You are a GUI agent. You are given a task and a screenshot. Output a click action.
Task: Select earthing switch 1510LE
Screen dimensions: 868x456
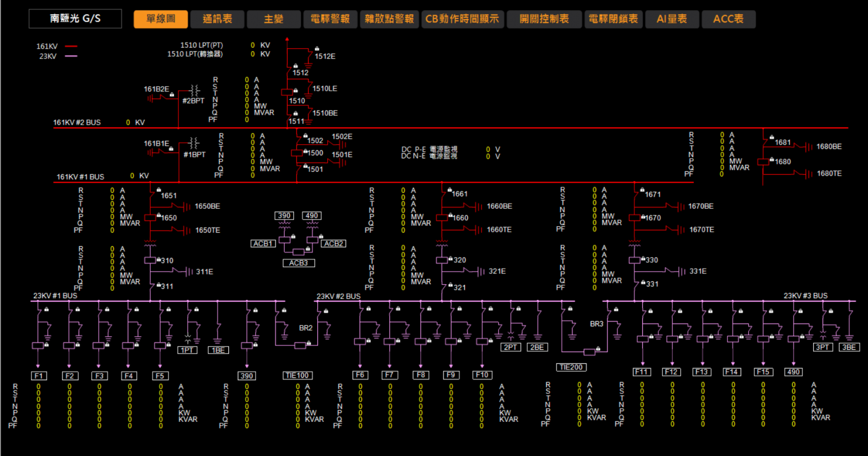click(309, 88)
